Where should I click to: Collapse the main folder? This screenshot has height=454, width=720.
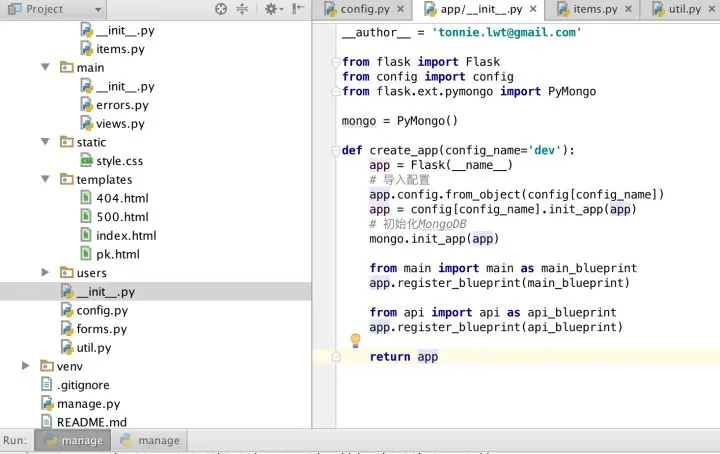45,68
